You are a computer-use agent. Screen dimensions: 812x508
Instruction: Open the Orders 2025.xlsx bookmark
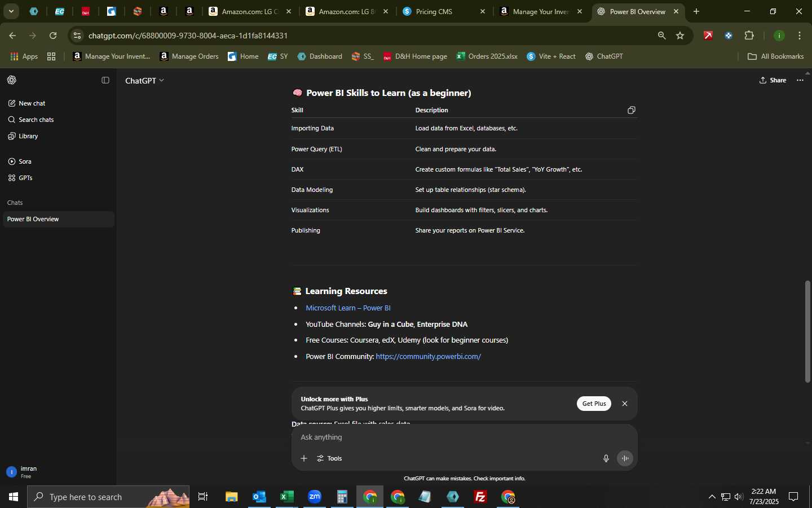click(487, 56)
